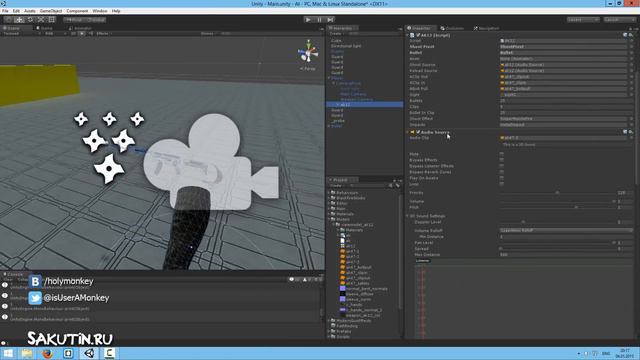This screenshot has width=640, height=360.
Task: Toggle 2D mode in Scene view
Action: (73, 33)
